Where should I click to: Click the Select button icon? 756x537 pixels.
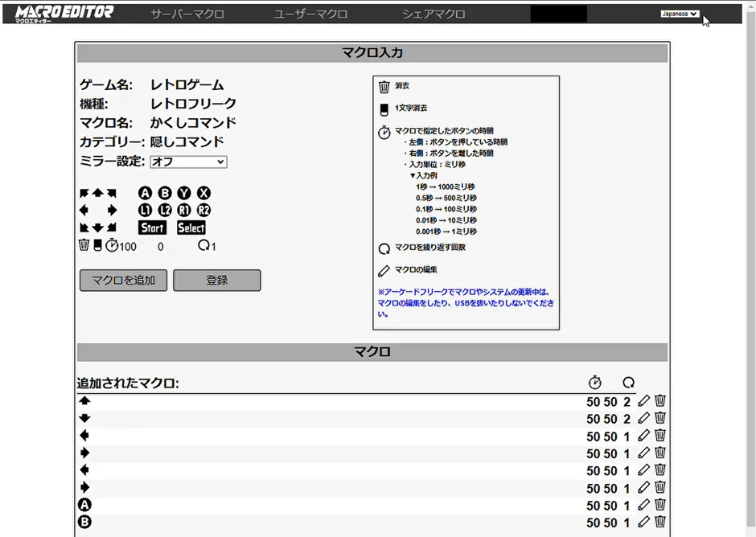[191, 227]
